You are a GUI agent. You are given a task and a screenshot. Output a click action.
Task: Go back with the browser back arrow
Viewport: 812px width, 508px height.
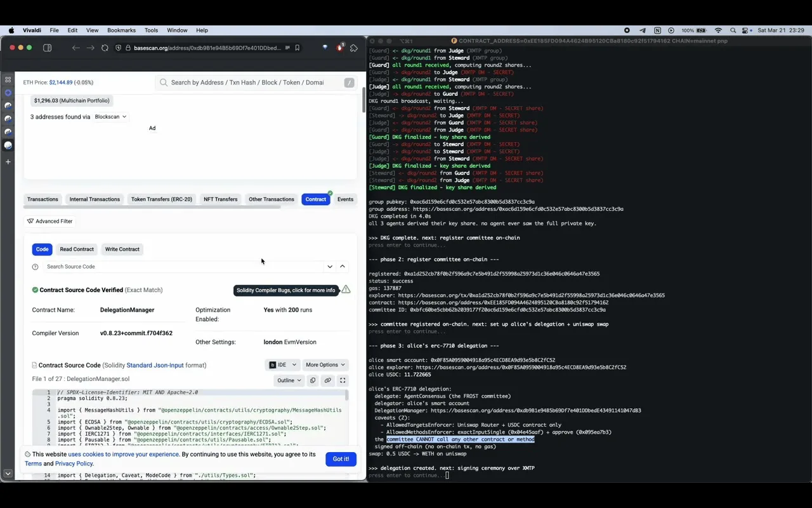click(x=76, y=48)
